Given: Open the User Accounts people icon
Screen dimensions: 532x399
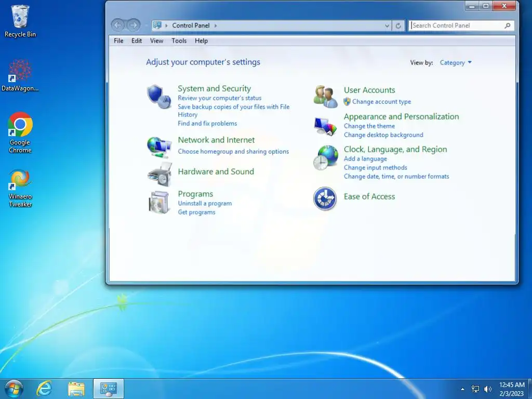Looking at the screenshot, I should 325,97.
